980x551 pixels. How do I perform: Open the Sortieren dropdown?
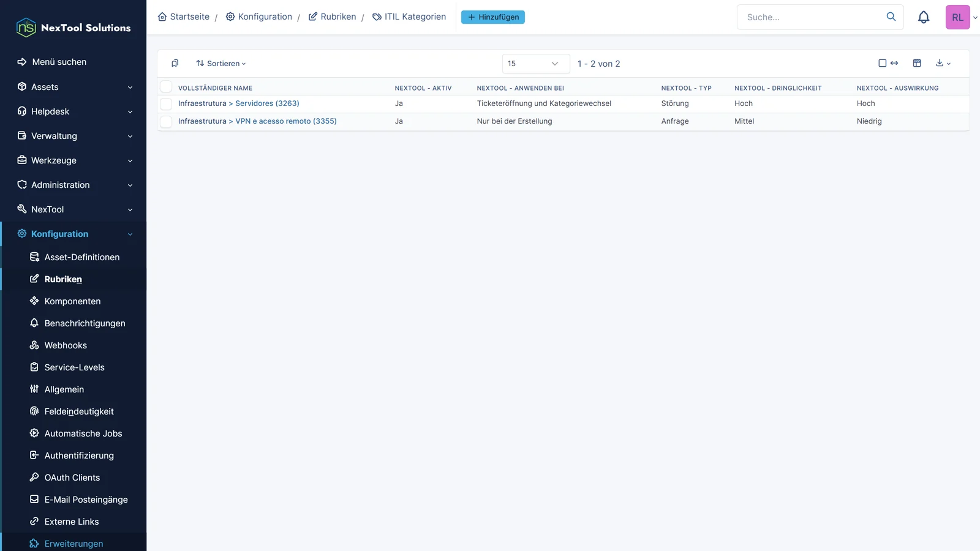[x=221, y=64]
